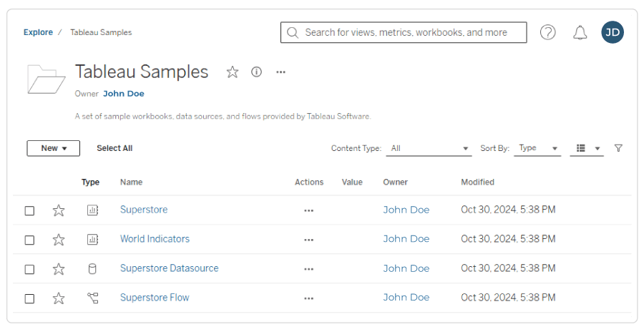Screen dimensions: 644x332
Task: Click John Doe owner in Superstore Datasource row
Action: (x=406, y=268)
